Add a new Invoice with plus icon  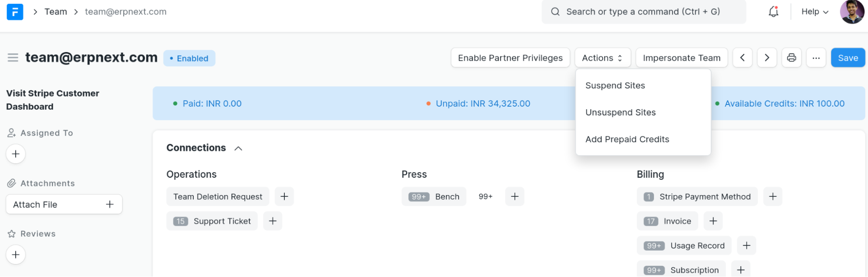(x=713, y=221)
